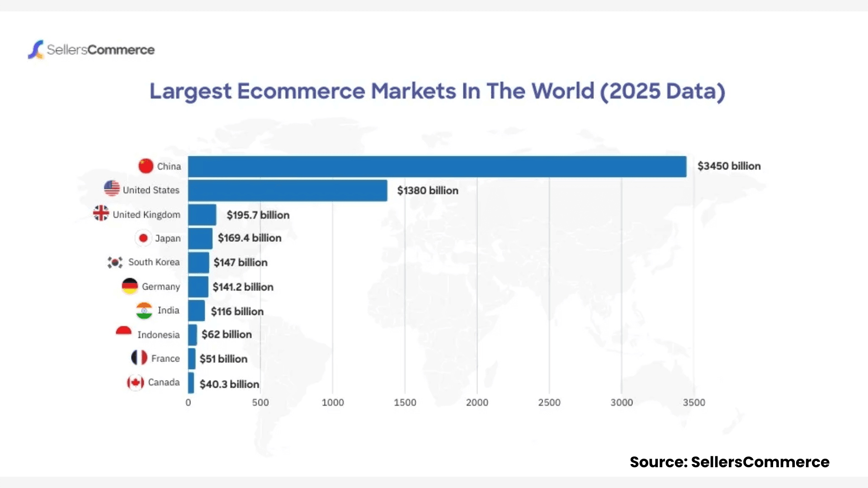Click the Canada flag icon
This screenshot has width=868, height=488.
tap(135, 382)
